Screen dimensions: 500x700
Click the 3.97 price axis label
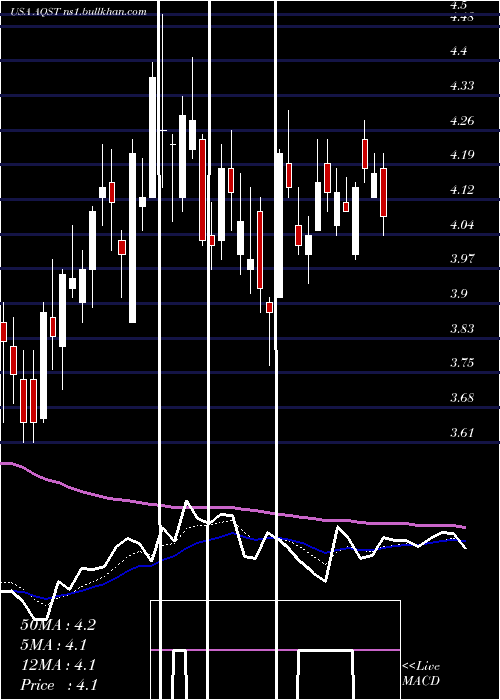coord(462,258)
